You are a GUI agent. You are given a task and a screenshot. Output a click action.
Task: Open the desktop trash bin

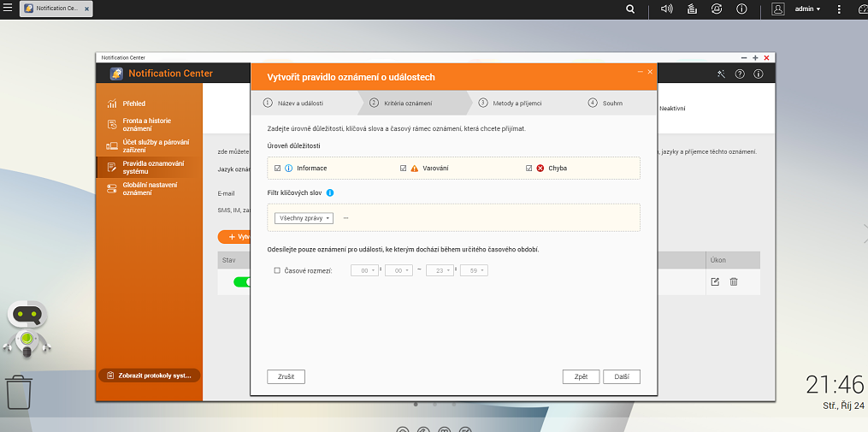(x=19, y=392)
